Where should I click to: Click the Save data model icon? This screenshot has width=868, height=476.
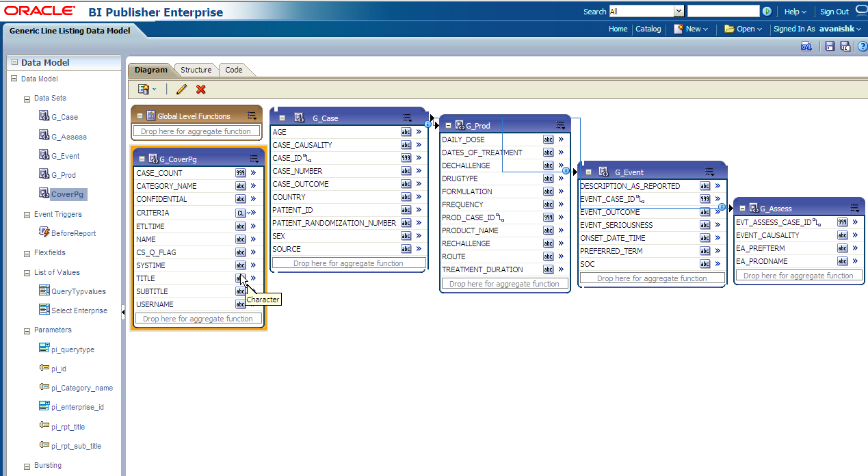point(830,46)
